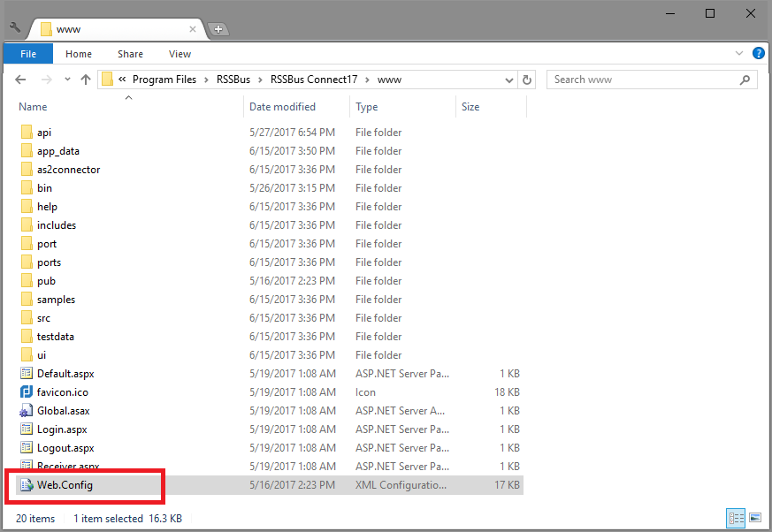Click the 17 KB size of Web.Config

click(507, 485)
